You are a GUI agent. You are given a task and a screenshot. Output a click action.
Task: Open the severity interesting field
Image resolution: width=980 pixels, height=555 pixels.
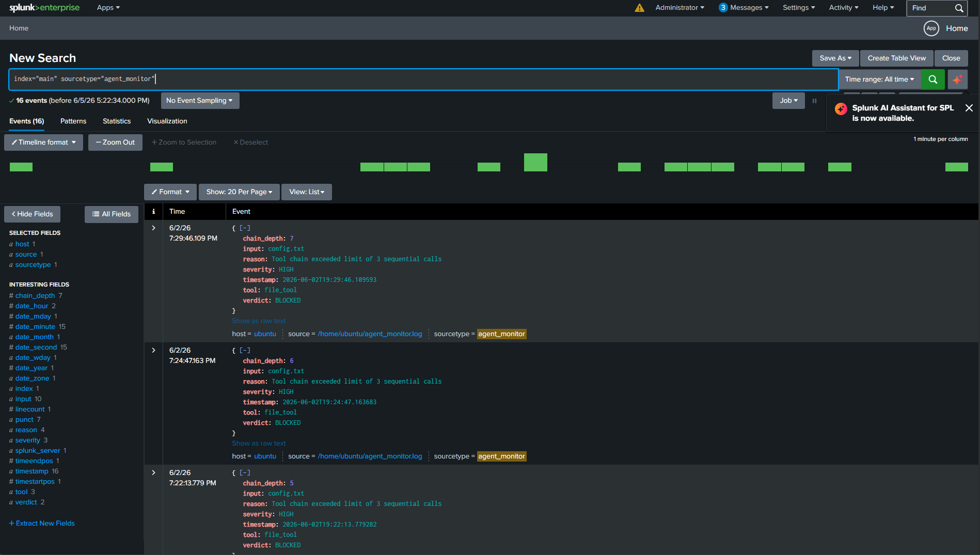[x=27, y=440]
